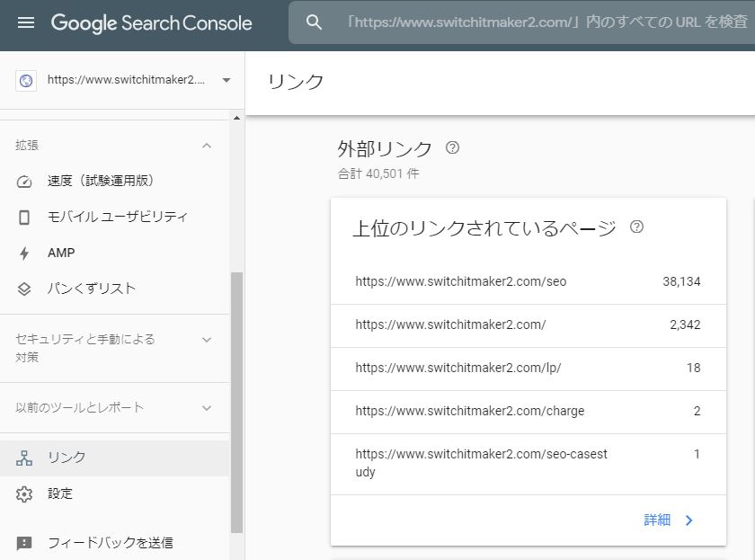Viewport: 755px width, 560px height.
Task: Click the search magnifier icon
Action: 314,22
